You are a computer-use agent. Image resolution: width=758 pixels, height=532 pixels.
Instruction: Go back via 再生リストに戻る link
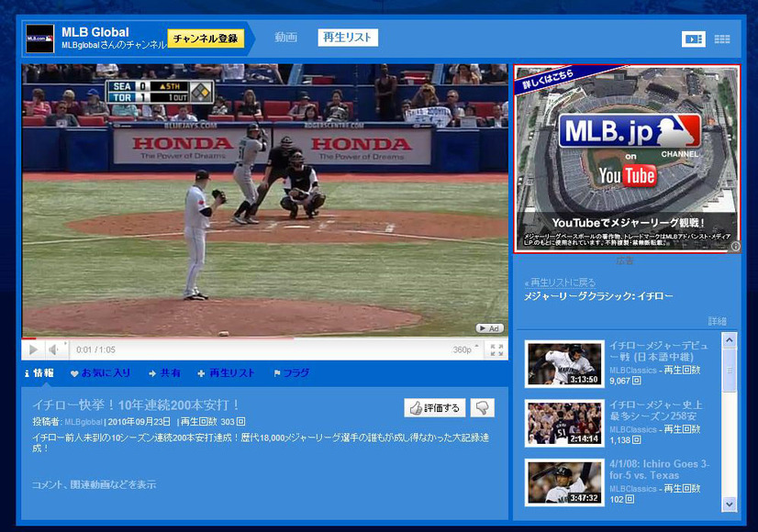click(560, 283)
